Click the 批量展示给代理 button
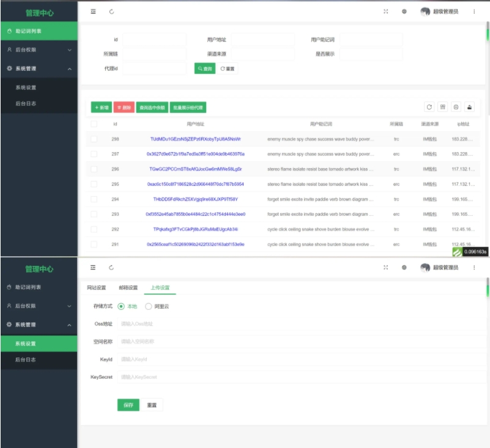Image resolution: width=490 pixels, height=448 pixels. tap(188, 108)
